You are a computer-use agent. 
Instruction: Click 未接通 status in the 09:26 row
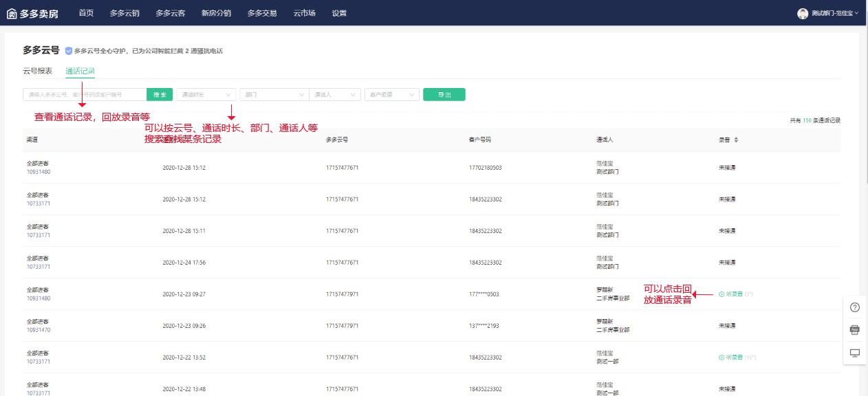(727, 326)
